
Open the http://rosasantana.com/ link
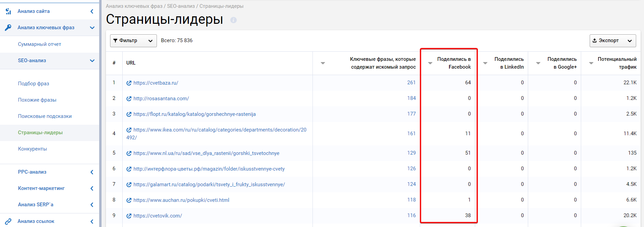click(161, 99)
